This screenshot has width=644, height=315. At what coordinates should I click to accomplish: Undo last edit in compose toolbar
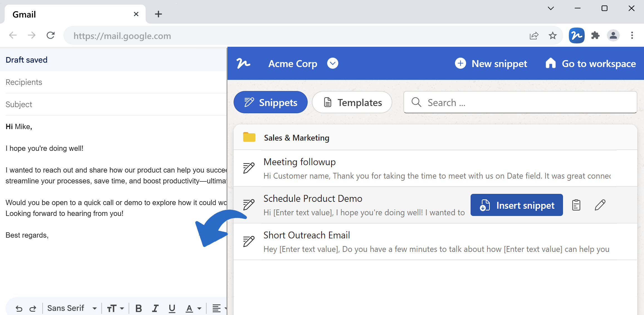tap(19, 309)
